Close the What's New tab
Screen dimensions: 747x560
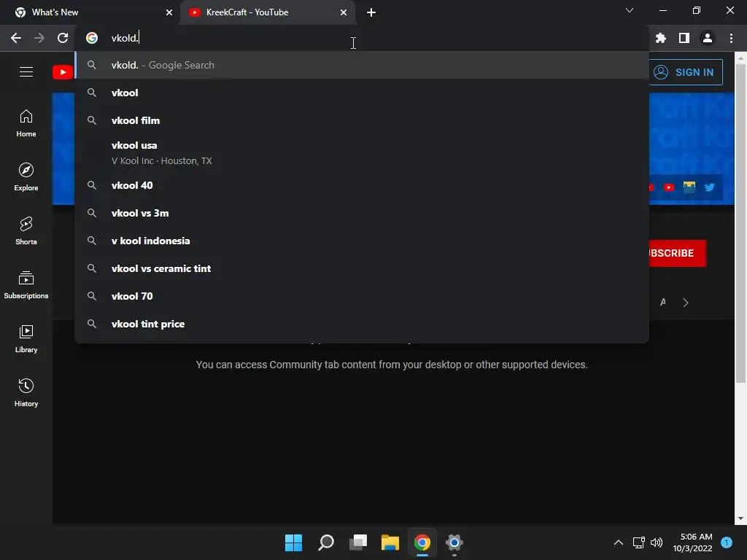[x=169, y=12]
